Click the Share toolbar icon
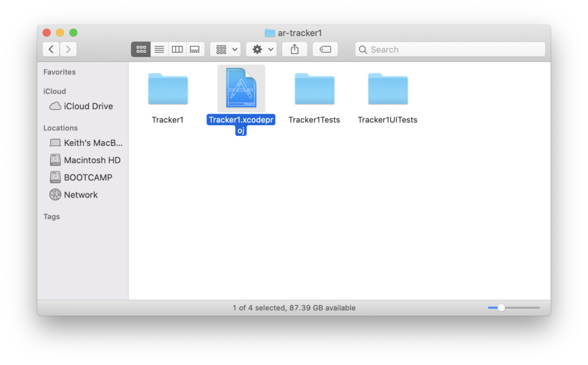This screenshot has height=365, width=588. point(295,49)
